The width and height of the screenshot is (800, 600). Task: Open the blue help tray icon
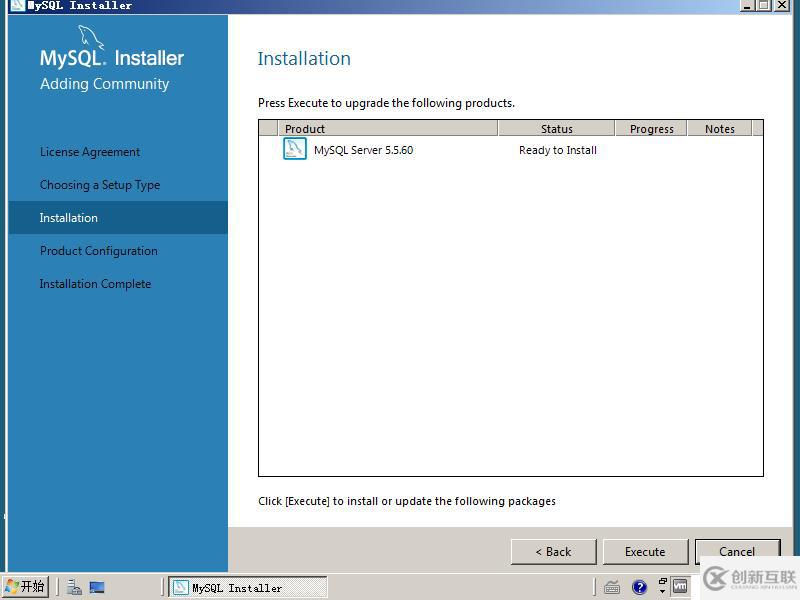[639, 587]
